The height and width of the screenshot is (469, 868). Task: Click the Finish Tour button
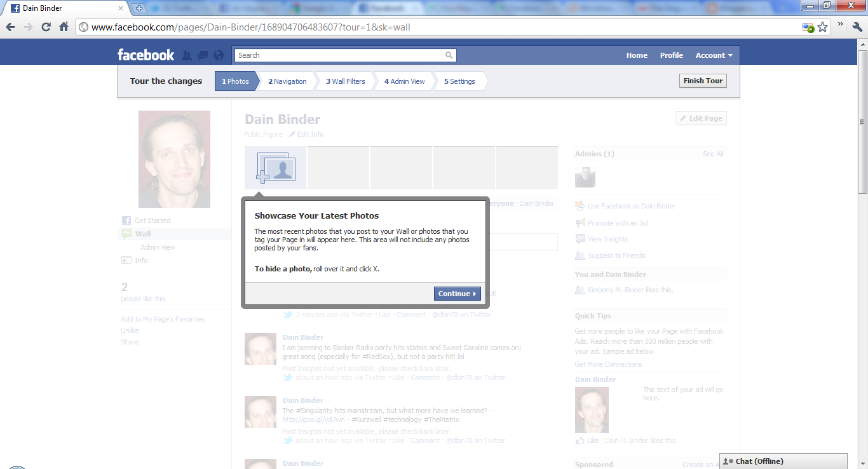coord(703,81)
